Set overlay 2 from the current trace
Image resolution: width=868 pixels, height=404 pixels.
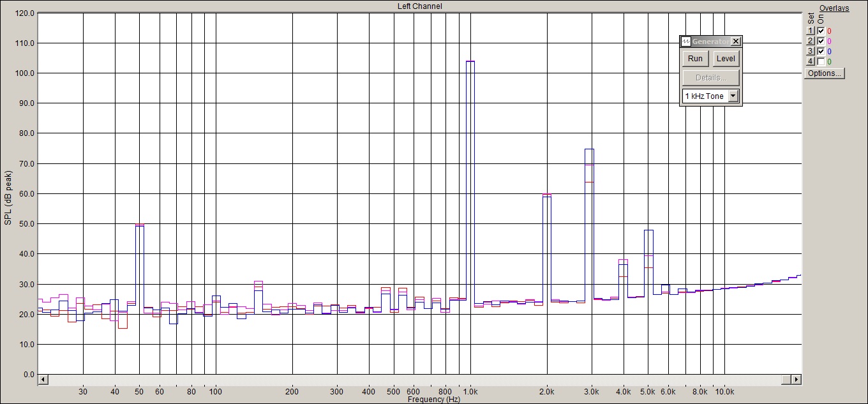pos(811,41)
